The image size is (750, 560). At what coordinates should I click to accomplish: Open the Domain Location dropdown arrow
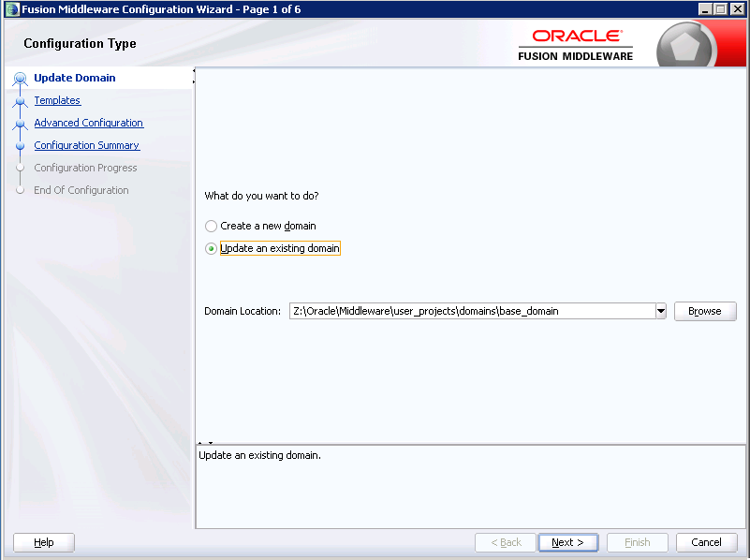pos(660,311)
